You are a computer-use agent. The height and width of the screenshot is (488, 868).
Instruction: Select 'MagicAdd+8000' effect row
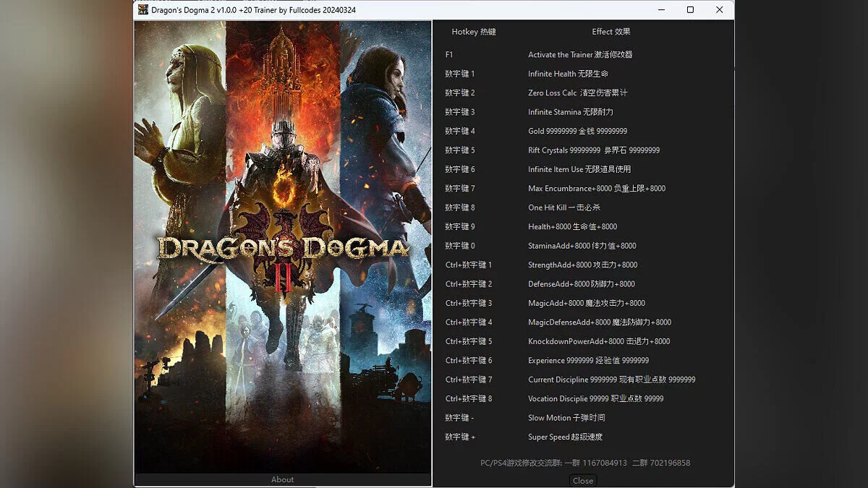pos(586,303)
